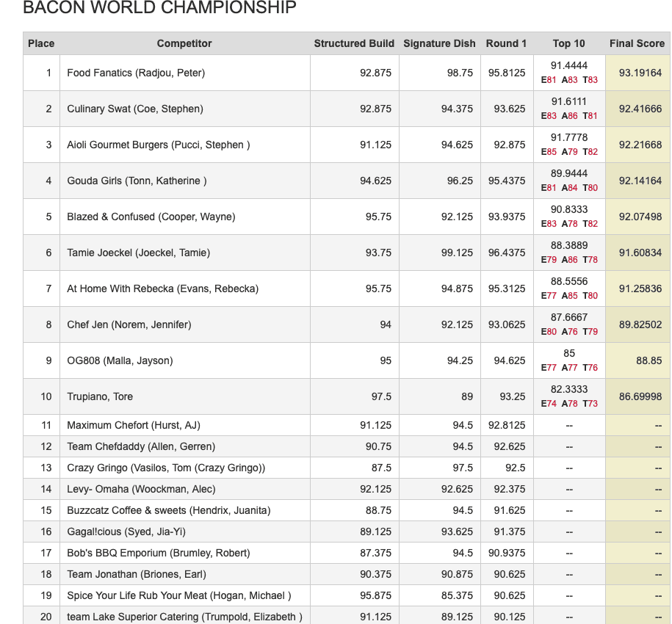Click Top 10 score 87.6667
The image size is (672, 624).
[x=568, y=317]
